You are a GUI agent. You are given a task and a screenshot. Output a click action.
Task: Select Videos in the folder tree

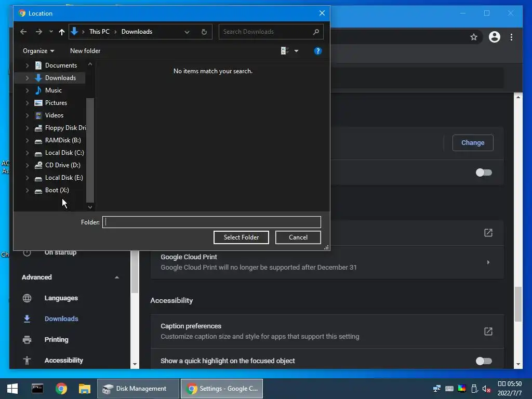[x=54, y=115]
